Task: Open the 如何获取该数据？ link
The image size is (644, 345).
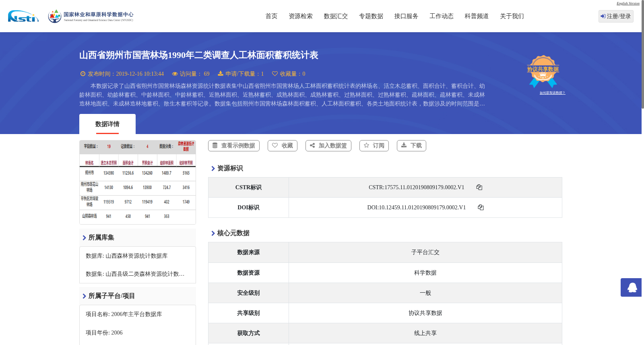Action: 552,93
